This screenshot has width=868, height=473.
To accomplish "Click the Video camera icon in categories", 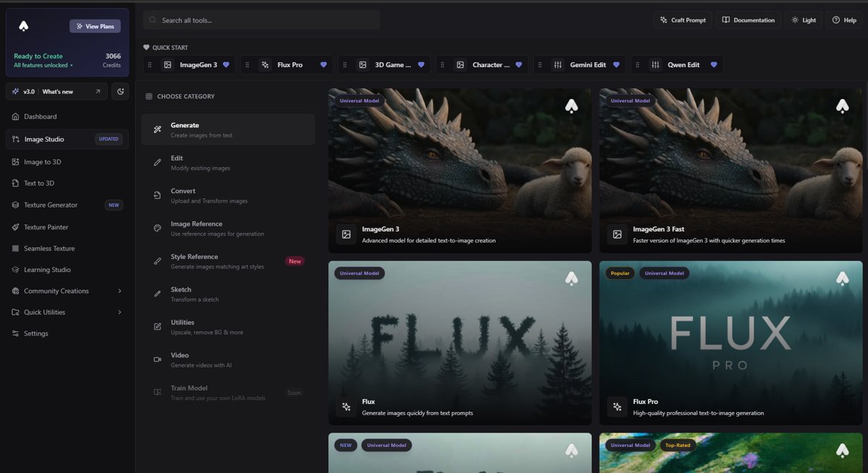I will coord(157,359).
